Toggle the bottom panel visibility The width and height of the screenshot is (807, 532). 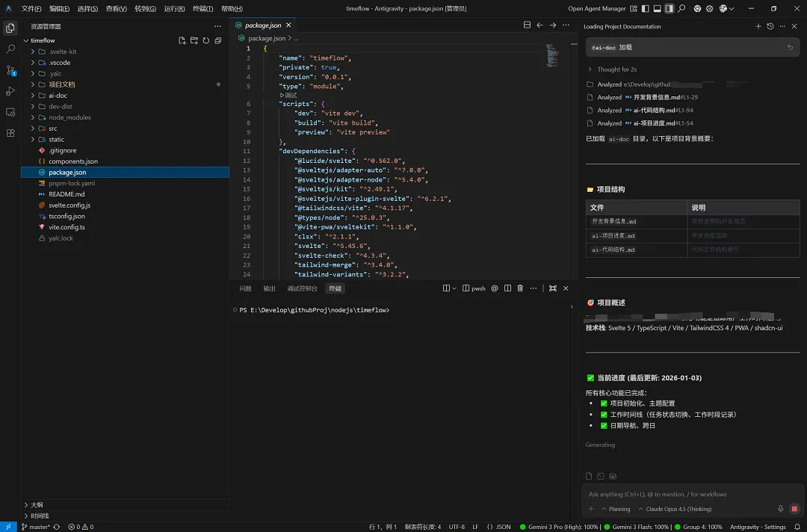[657, 9]
